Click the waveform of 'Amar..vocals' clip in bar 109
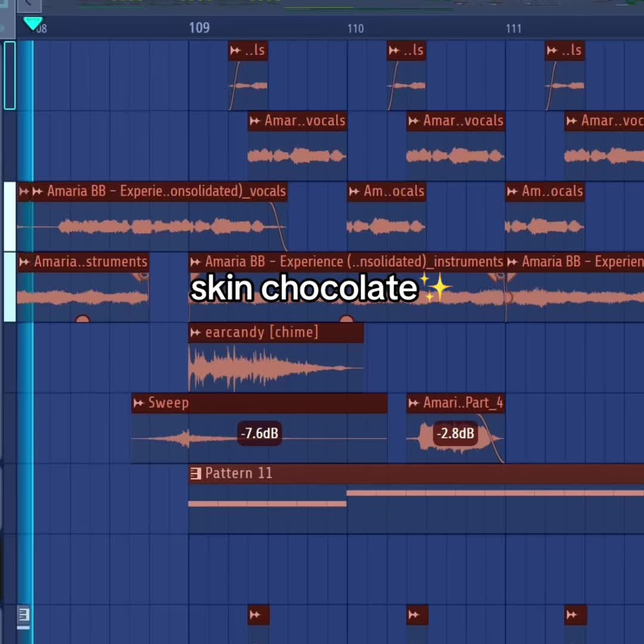This screenshot has height=644, width=644. [x=297, y=156]
